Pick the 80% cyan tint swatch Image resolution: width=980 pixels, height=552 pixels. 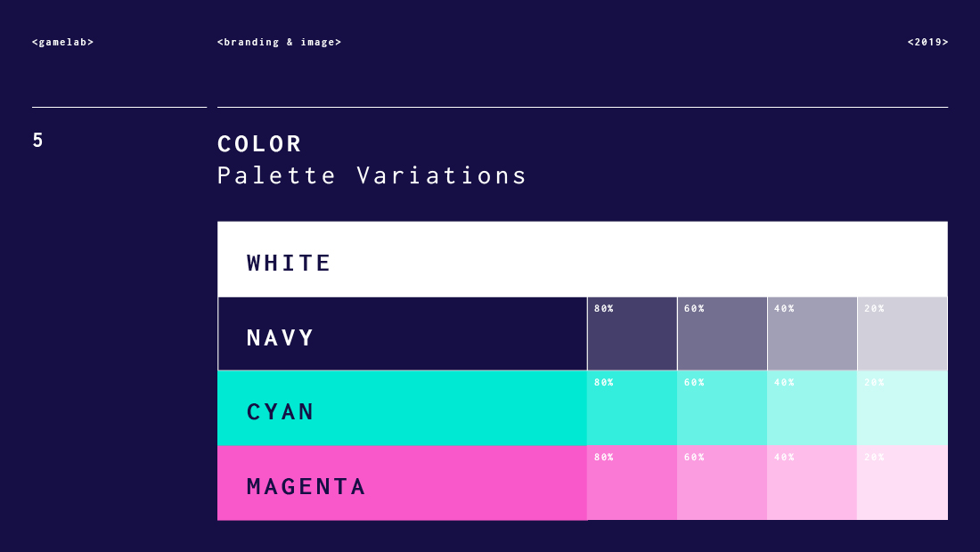632,409
